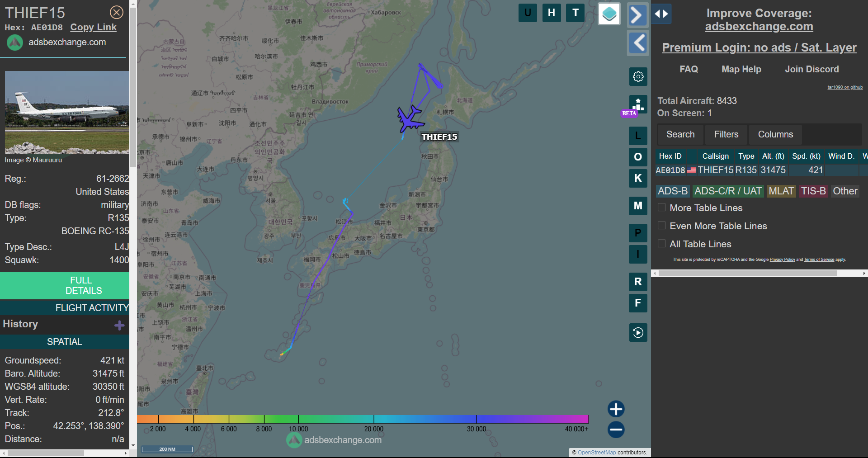
Task: Click the right chevron sidebar button
Action: (637, 15)
